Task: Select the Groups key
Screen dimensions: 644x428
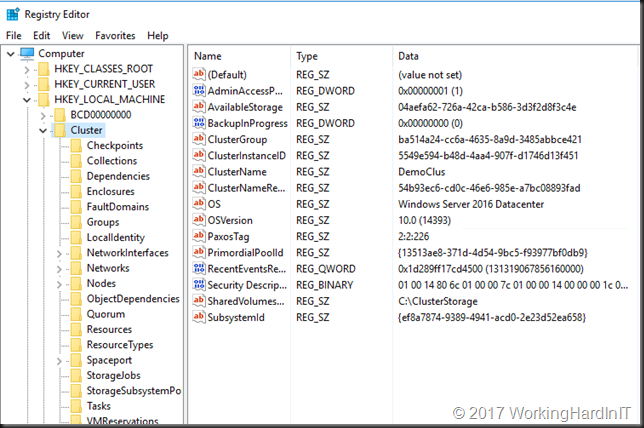Action: pos(103,222)
